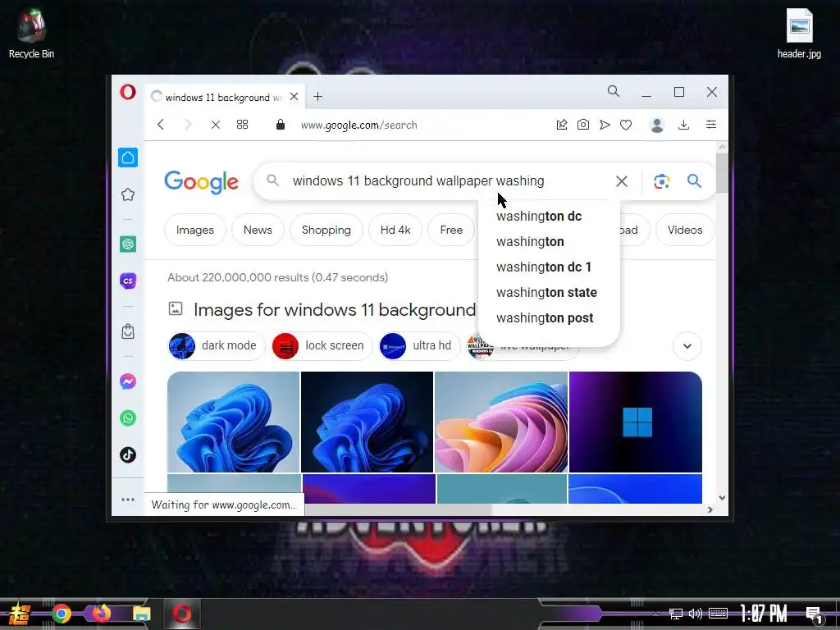Open Chrome from the taskbar
Viewport: 840px width, 630px height.
[61, 614]
